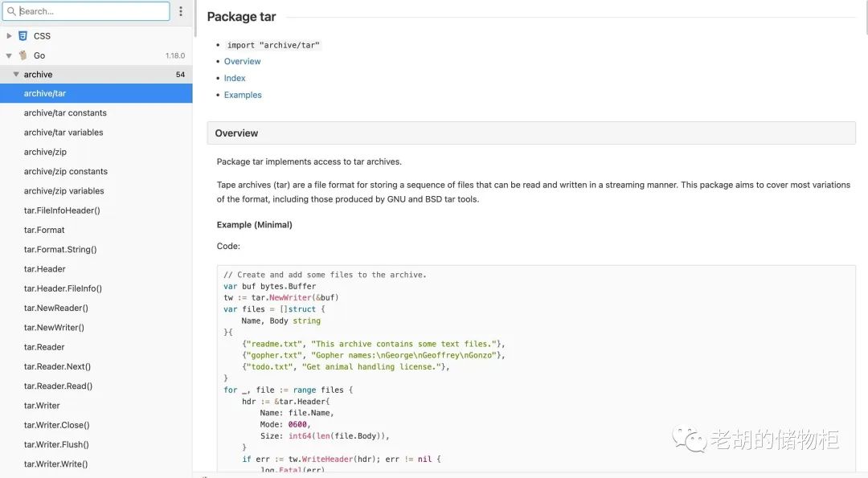This screenshot has width=868, height=478.
Task: Select the archive group row
Action: coord(96,74)
